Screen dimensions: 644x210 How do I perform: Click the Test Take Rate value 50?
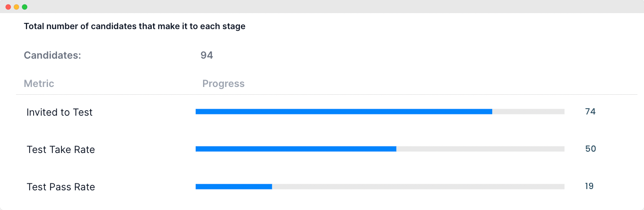point(591,149)
